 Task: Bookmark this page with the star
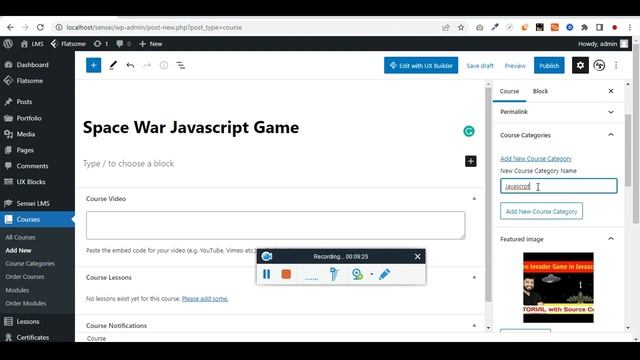[461, 27]
